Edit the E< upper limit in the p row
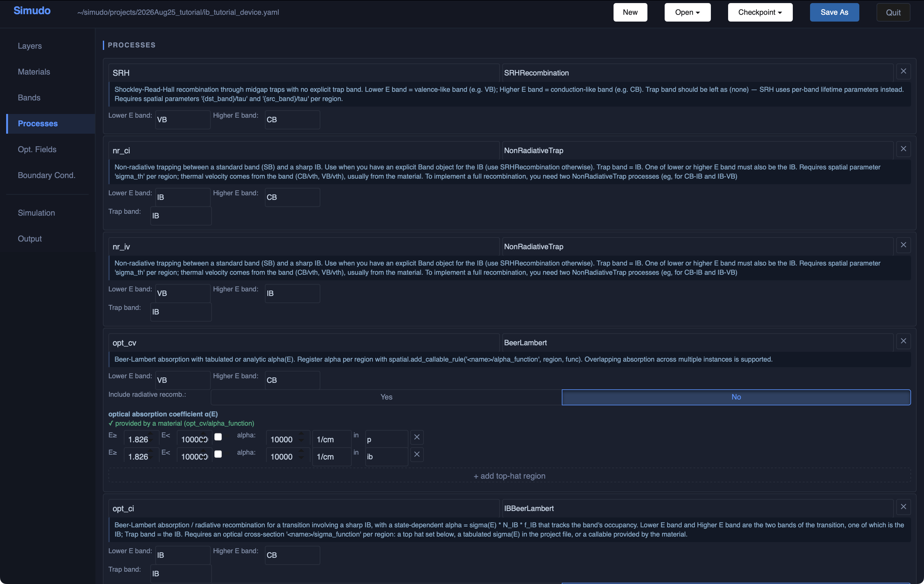The width and height of the screenshot is (924, 584). pyautogui.click(x=194, y=439)
